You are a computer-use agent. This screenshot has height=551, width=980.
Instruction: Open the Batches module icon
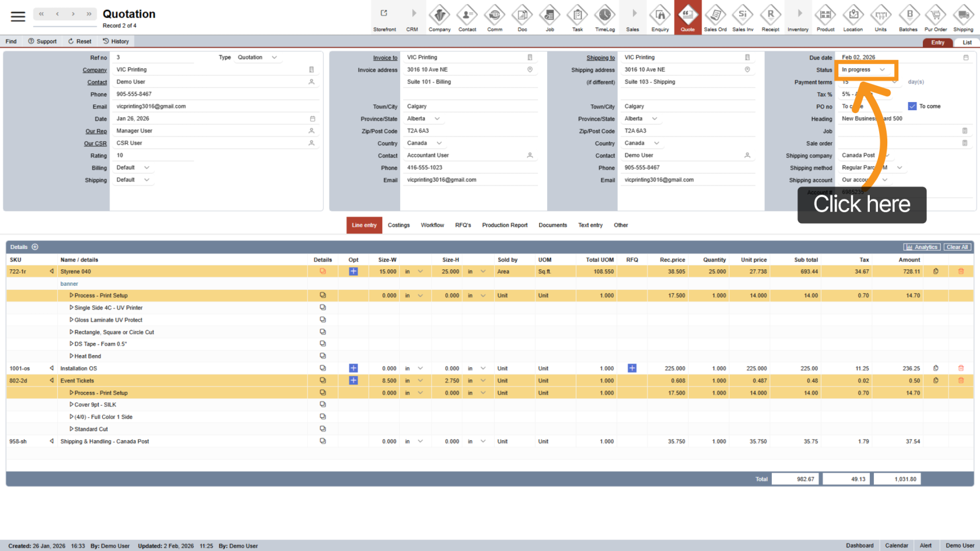tap(908, 17)
